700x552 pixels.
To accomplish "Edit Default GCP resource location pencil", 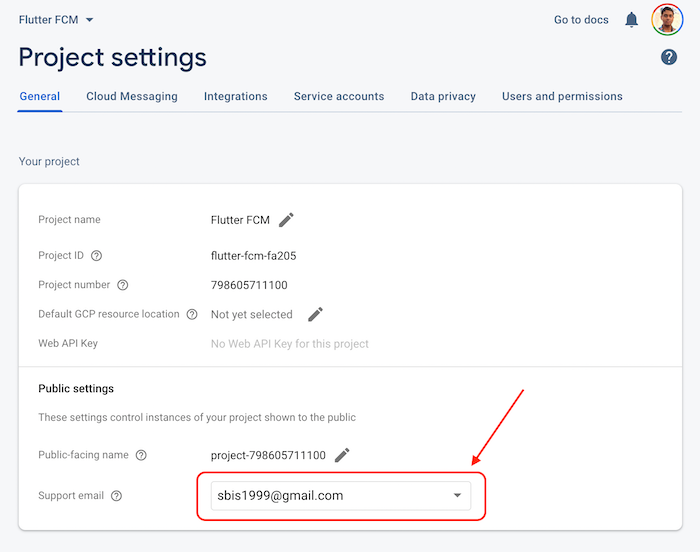I will pyautogui.click(x=315, y=314).
